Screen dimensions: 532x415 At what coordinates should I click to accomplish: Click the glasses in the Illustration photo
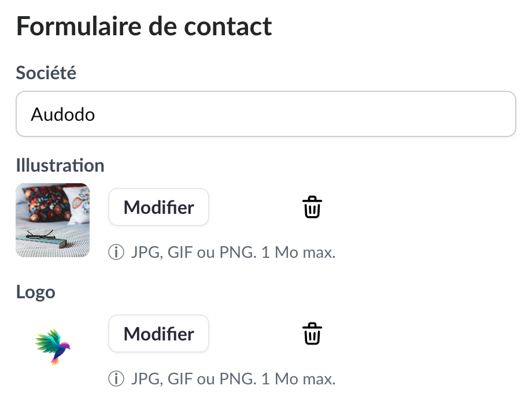tap(40, 235)
